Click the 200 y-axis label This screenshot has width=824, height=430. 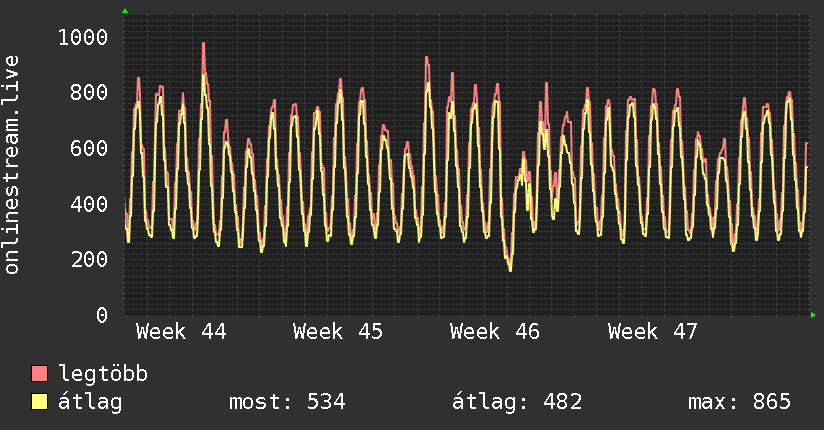click(89, 260)
